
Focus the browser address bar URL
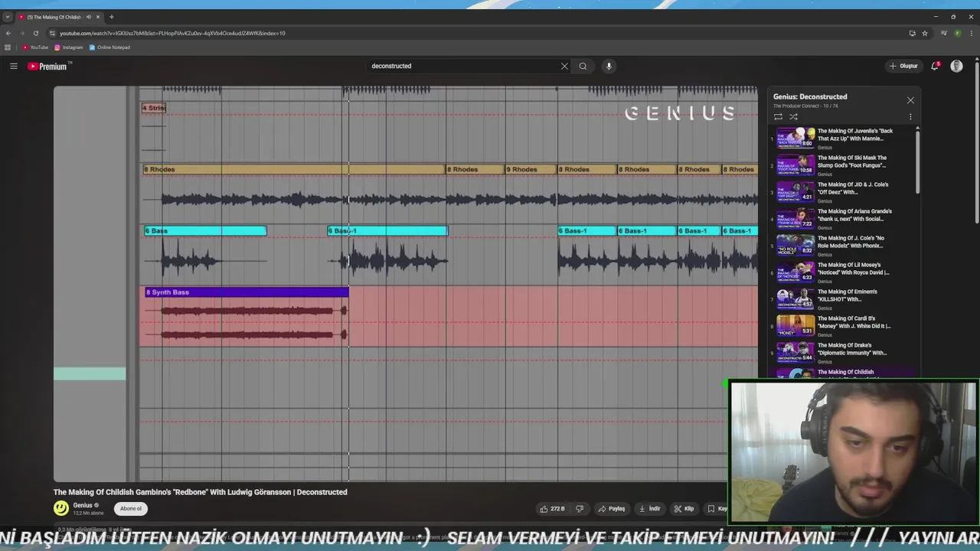pyautogui.click(x=172, y=34)
